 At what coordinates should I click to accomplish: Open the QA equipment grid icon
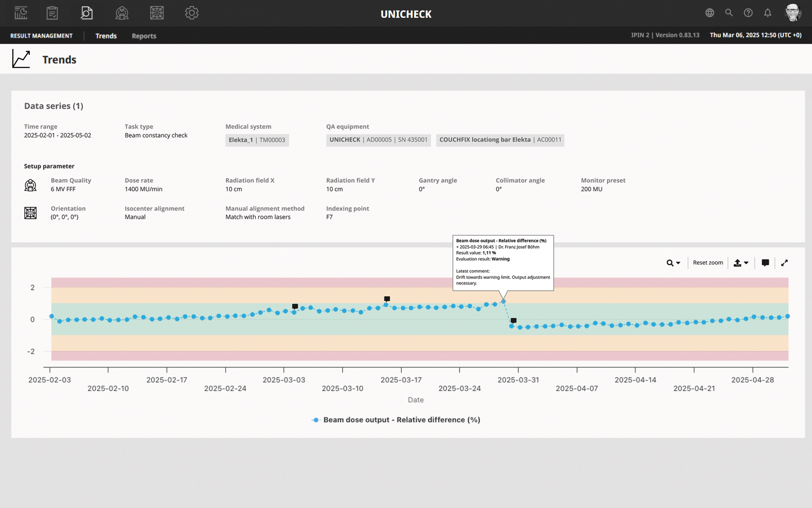[157, 13]
